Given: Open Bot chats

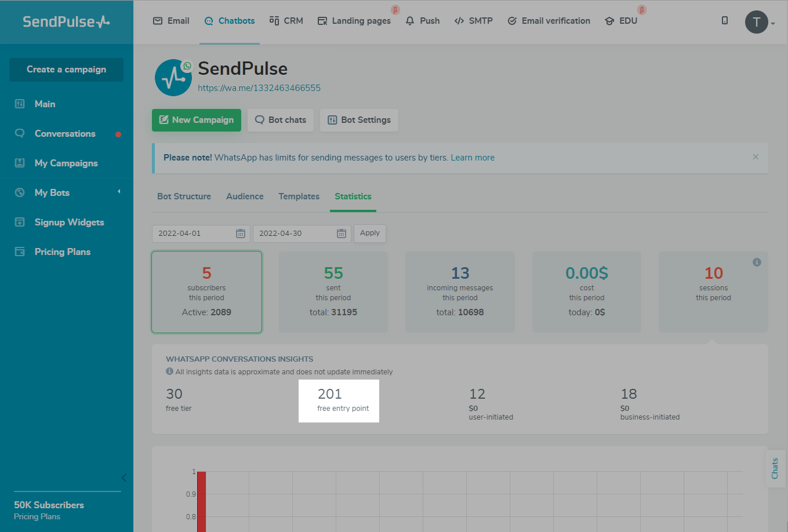Looking at the screenshot, I should pyautogui.click(x=281, y=120).
